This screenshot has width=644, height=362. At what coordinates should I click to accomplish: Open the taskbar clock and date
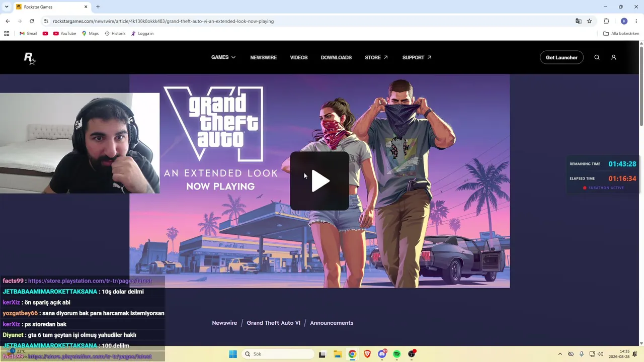(619, 354)
